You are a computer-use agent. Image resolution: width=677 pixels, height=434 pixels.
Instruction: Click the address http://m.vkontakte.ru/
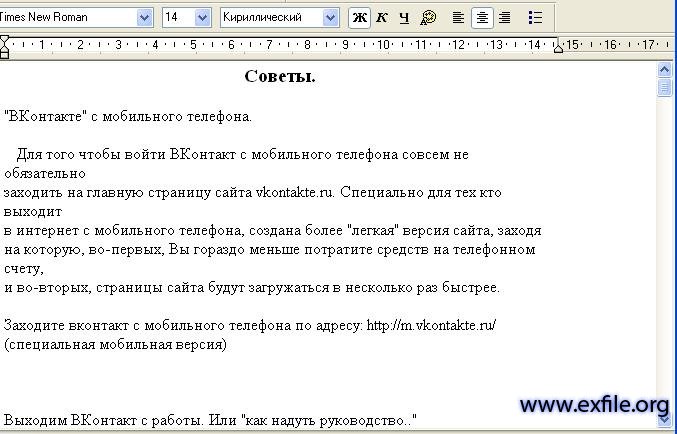pyautogui.click(x=431, y=325)
